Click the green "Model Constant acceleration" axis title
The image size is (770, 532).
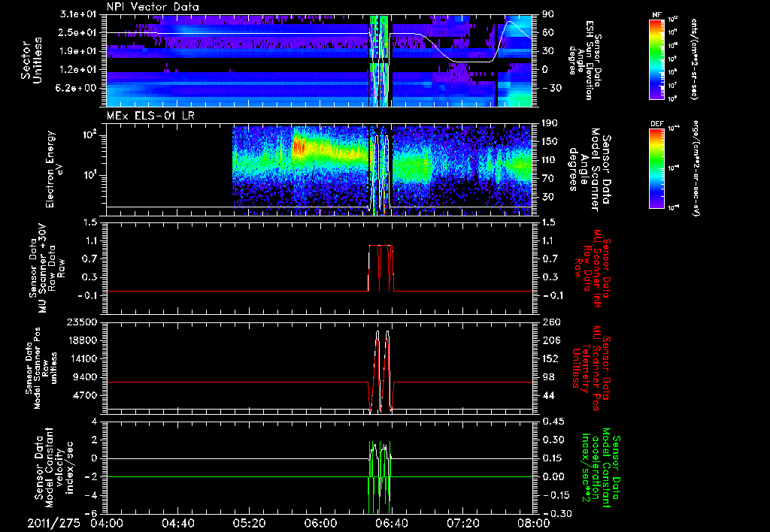(x=602, y=467)
